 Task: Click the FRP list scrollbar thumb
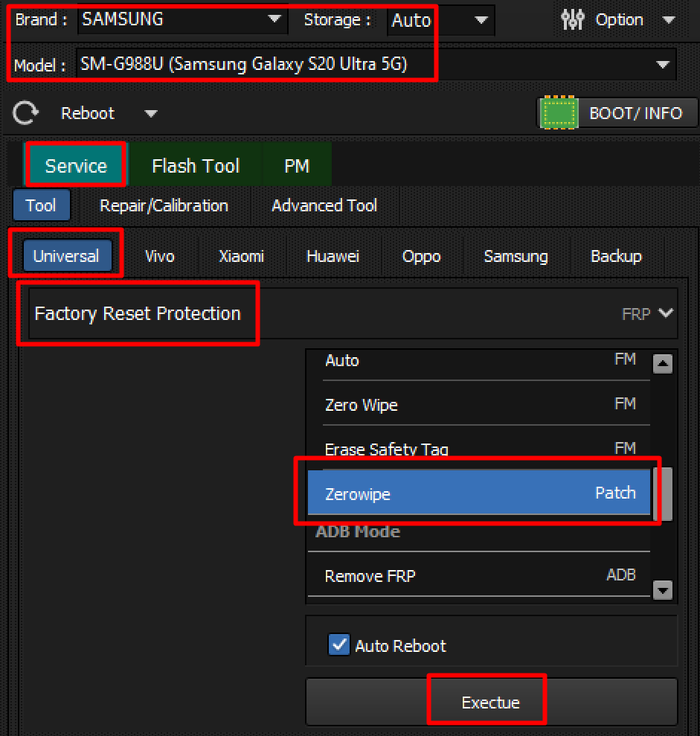[x=663, y=494]
